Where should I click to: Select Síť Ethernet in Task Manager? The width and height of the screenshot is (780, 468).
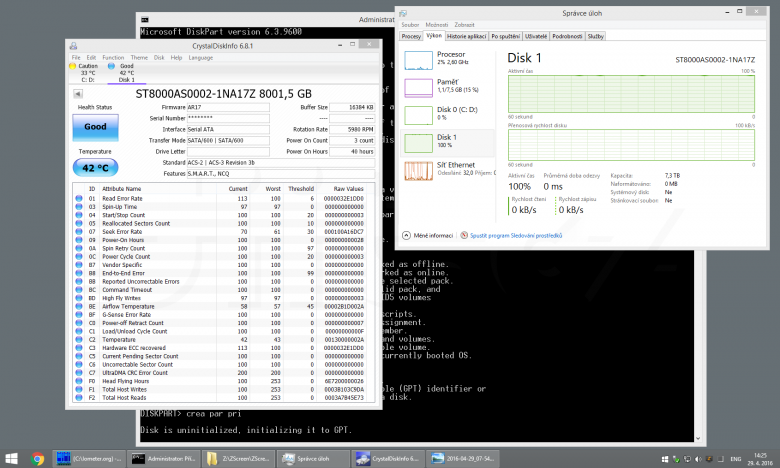pos(448,170)
